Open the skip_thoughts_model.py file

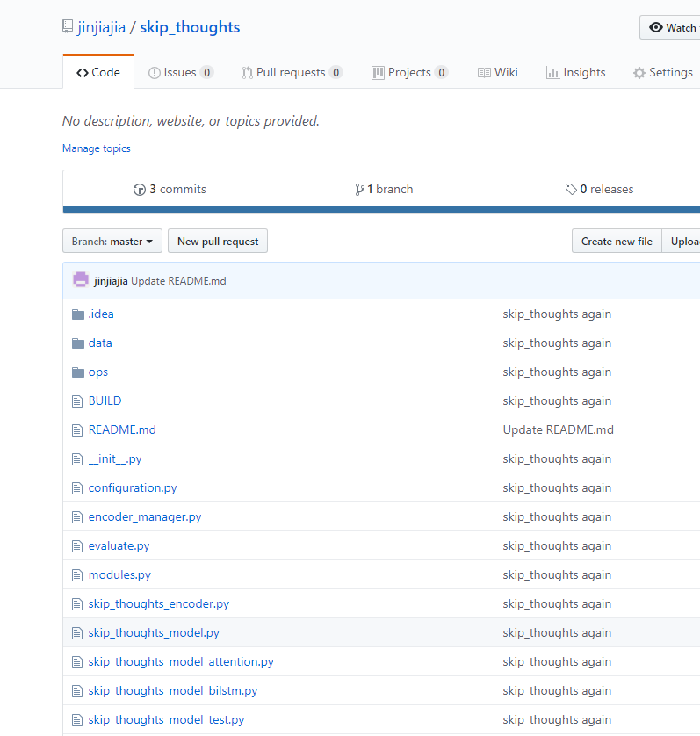click(x=154, y=632)
